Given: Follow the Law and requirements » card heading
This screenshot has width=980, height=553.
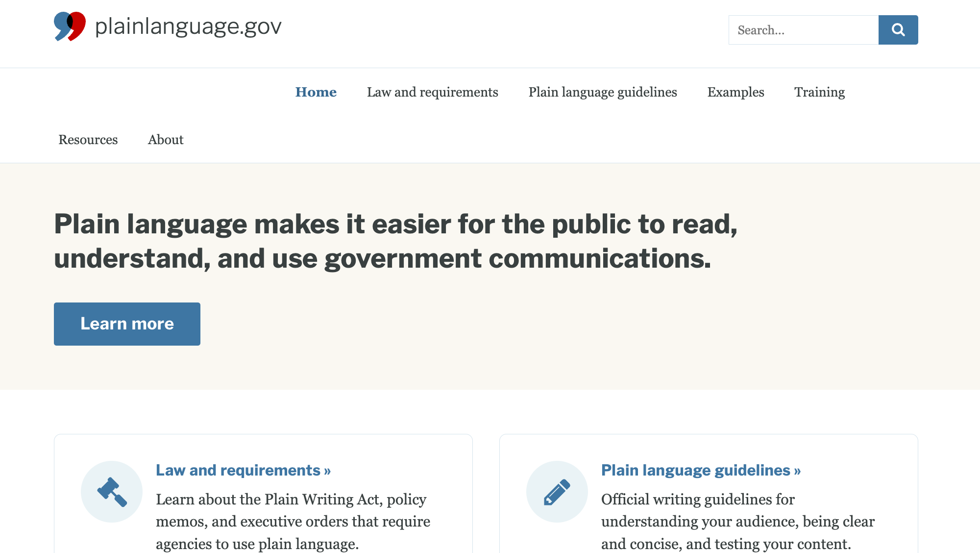Looking at the screenshot, I should 243,470.
